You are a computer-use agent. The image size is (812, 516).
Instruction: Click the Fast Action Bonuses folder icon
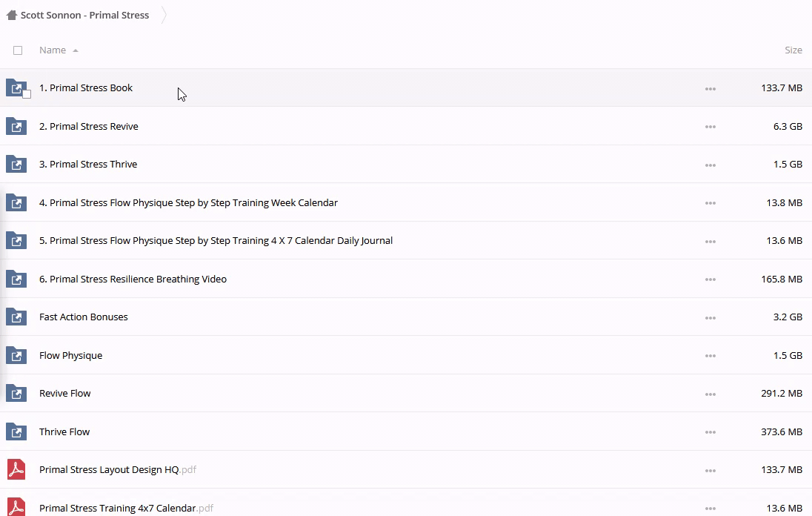tap(16, 317)
